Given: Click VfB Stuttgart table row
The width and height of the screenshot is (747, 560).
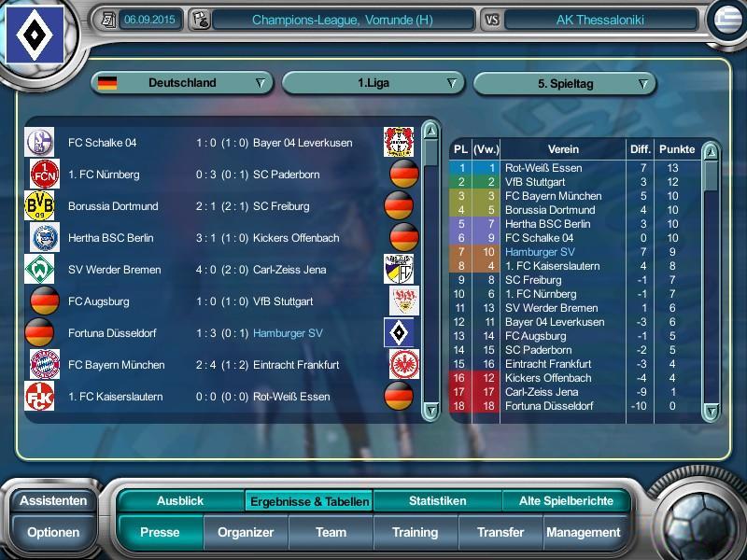Looking at the screenshot, I should point(575,182).
